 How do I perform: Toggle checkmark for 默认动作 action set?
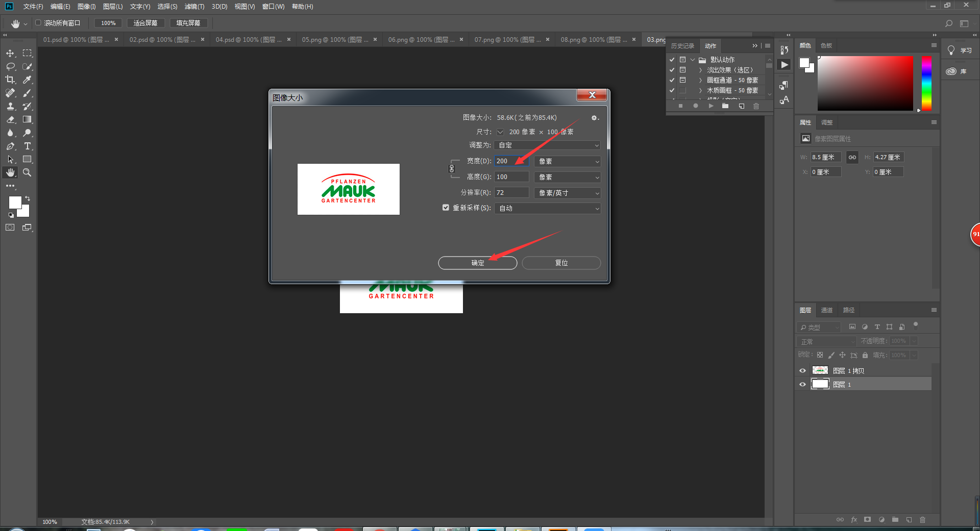[x=672, y=60]
